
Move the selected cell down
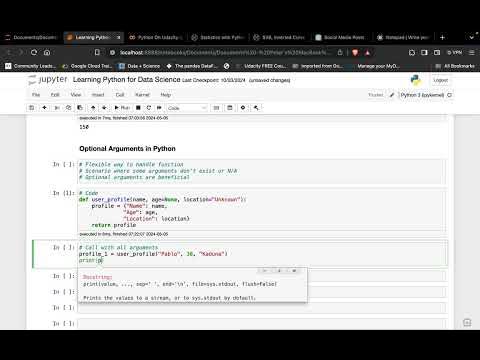[x=104, y=108]
